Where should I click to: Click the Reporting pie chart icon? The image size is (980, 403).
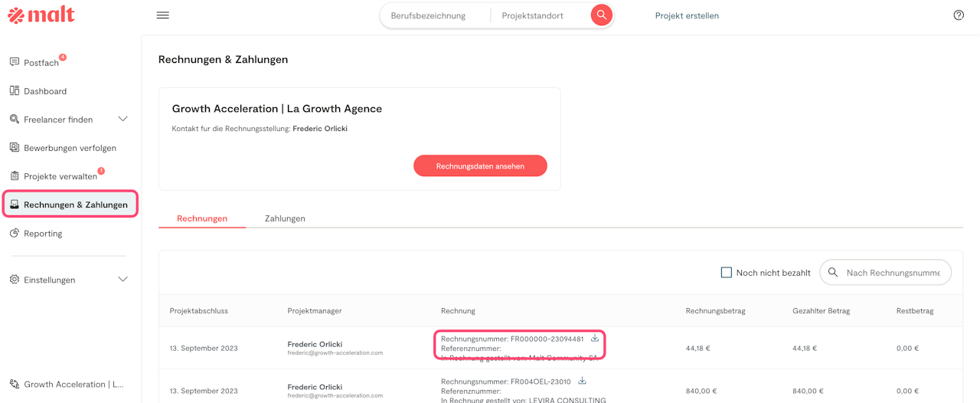(x=15, y=233)
